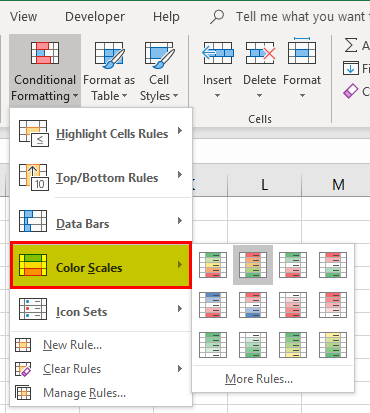Open Cell Styles gallery
This screenshot has height=413, width=370.
pos(159,71)
